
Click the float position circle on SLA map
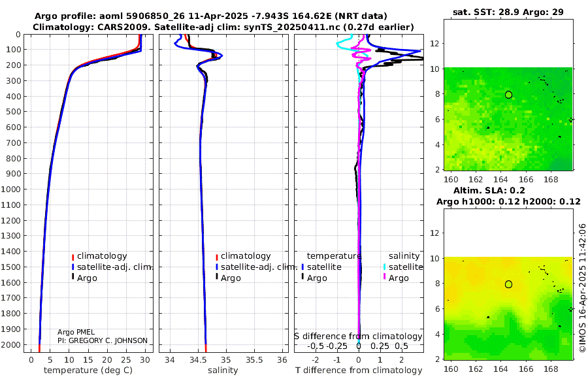[x=508, y=284]
